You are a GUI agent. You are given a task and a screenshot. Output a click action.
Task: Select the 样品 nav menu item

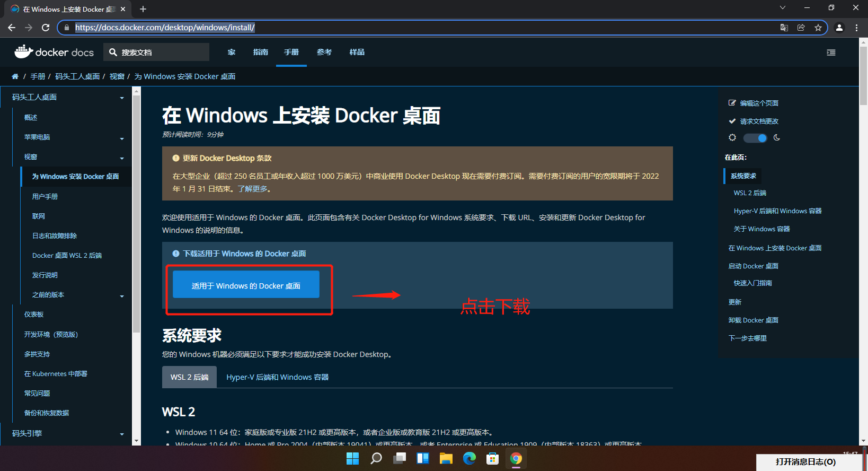357,52
